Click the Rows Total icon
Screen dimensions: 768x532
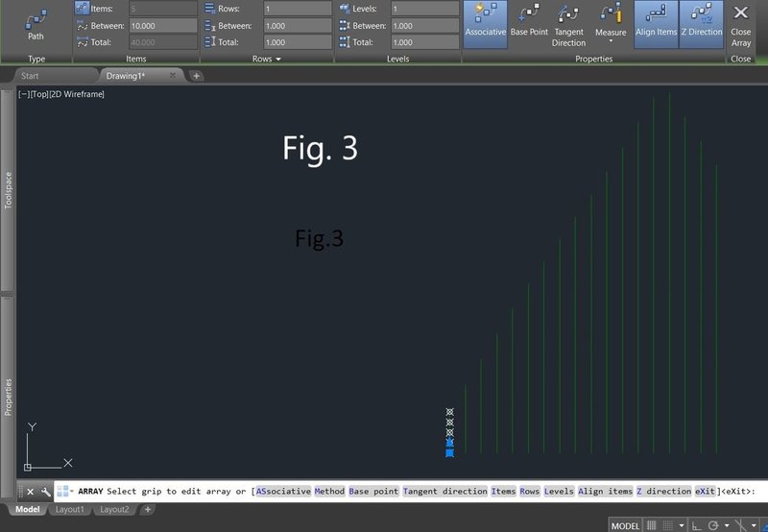(209, 42)
